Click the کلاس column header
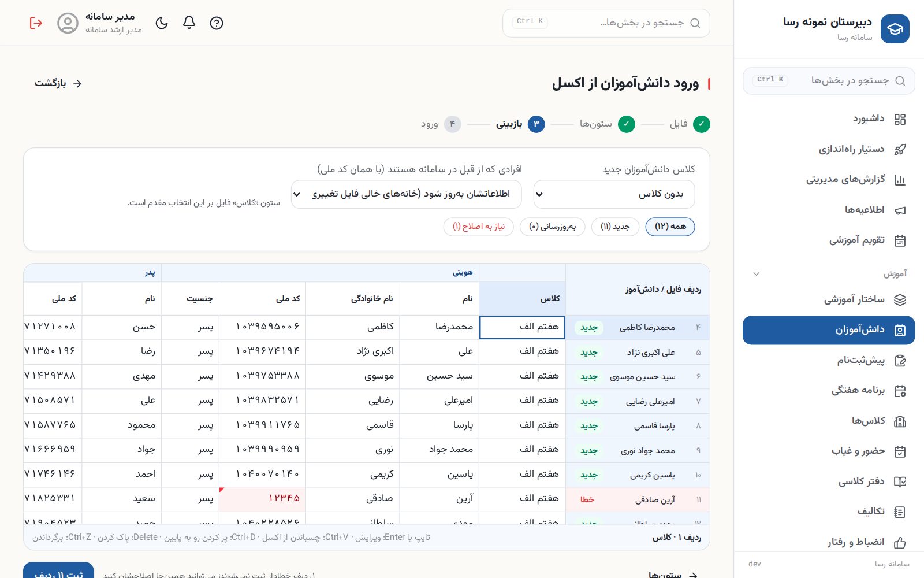924x578 pixels. [x=522, y=299]
